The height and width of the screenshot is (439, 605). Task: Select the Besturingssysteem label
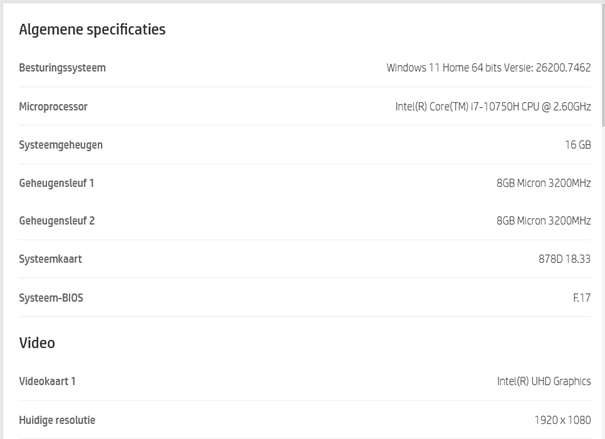(62, 68)
